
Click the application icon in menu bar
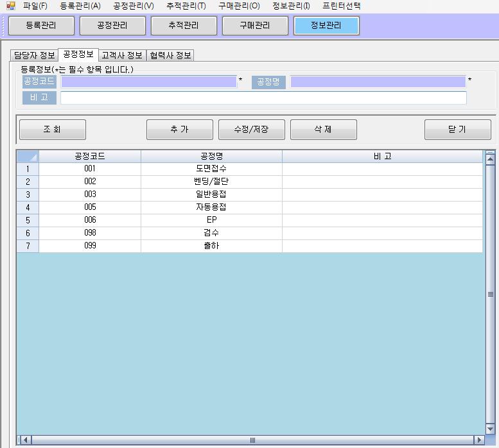point(10,6)
